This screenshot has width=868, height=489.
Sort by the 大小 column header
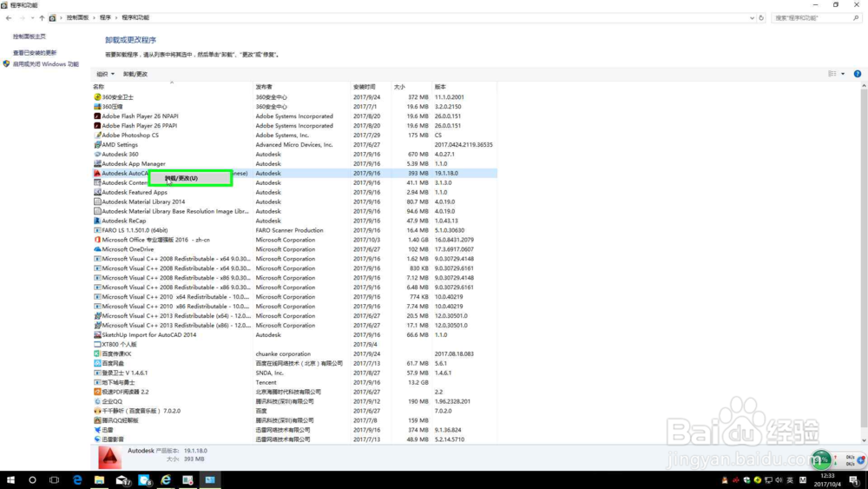pyautogui.click(x=411, y=86)
